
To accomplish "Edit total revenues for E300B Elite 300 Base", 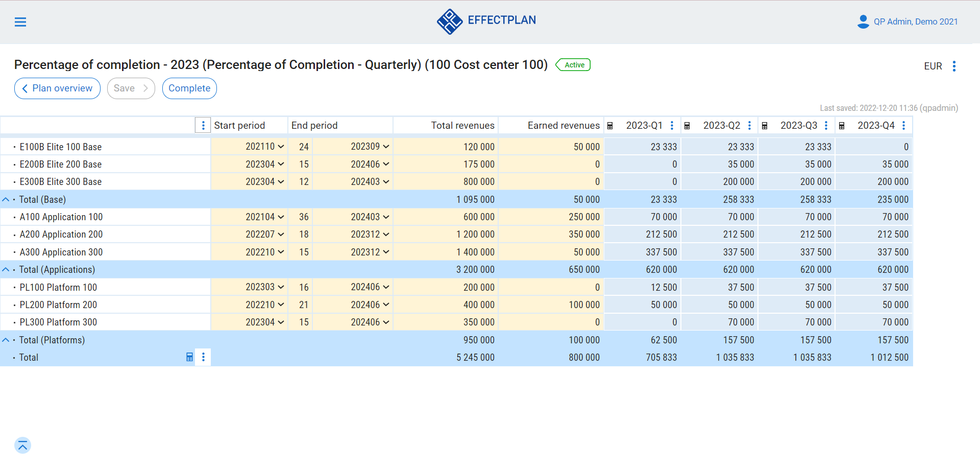I will pyautogui.click(x=445, y=182).
